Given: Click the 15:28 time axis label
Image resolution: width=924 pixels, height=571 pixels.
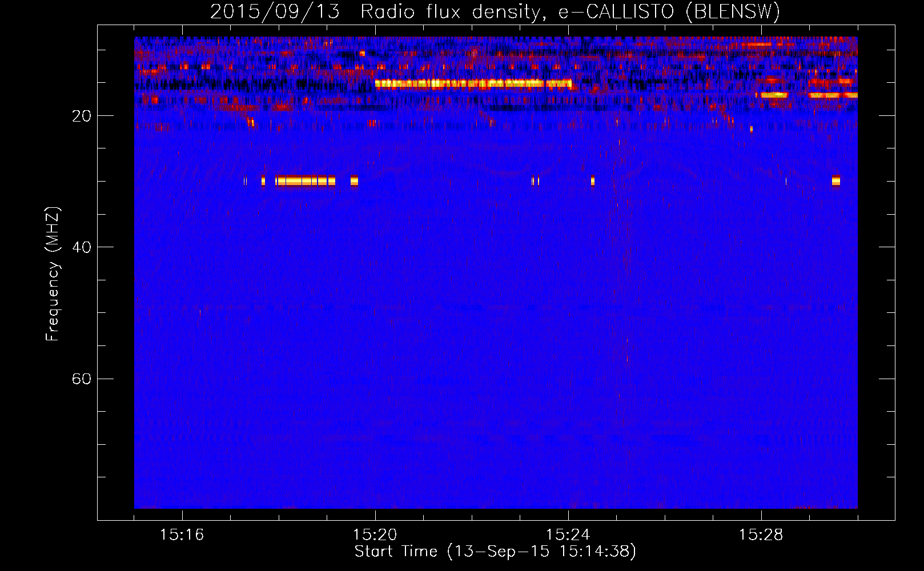Looking at the screenshot, I should pyautogui.click(x=761, y=535).
